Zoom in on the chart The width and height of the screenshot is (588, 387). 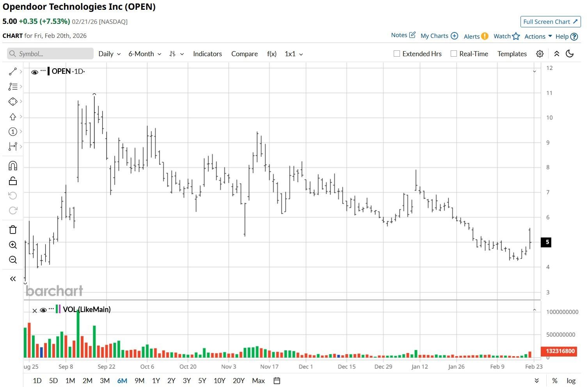click(13, 245)
